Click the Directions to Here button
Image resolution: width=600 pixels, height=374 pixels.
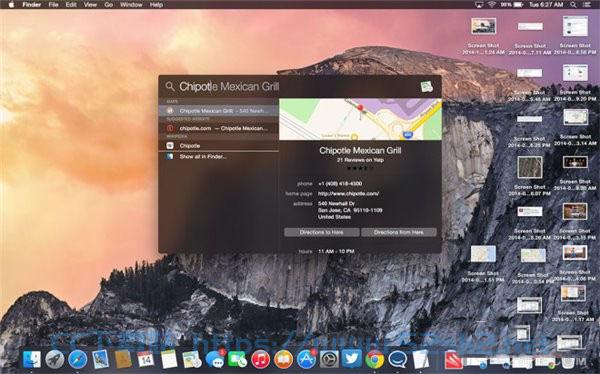coord(321,232)
